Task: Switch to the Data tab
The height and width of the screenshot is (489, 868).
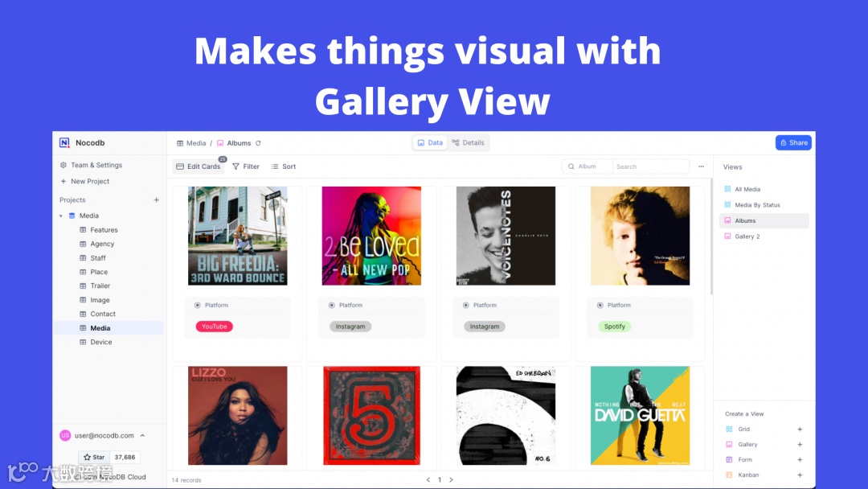Action: [x=430, y=143]
